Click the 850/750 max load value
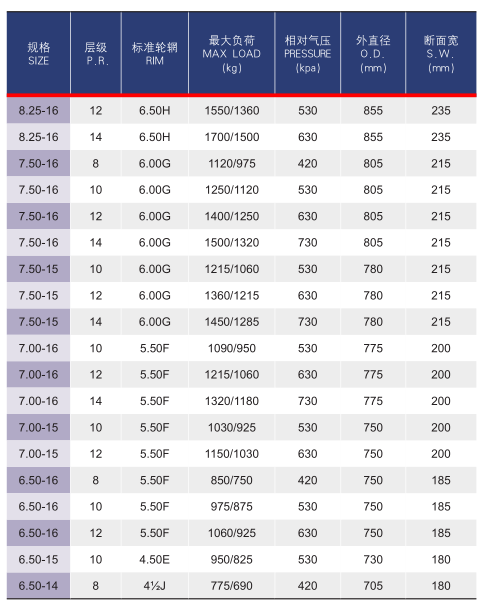 click(231, 480)
